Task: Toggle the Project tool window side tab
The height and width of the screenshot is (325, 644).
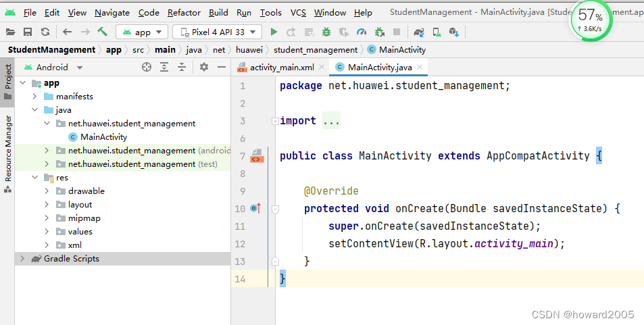Action: click(8, 82)
